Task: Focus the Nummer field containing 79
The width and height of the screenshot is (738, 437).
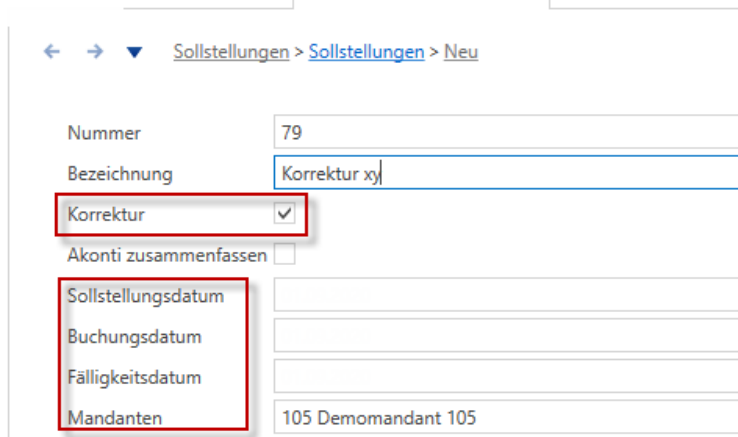Action: point(506,132)
